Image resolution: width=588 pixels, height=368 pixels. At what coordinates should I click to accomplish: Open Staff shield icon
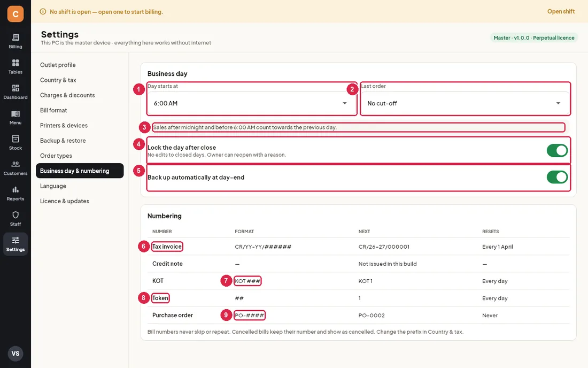(16, 215)
